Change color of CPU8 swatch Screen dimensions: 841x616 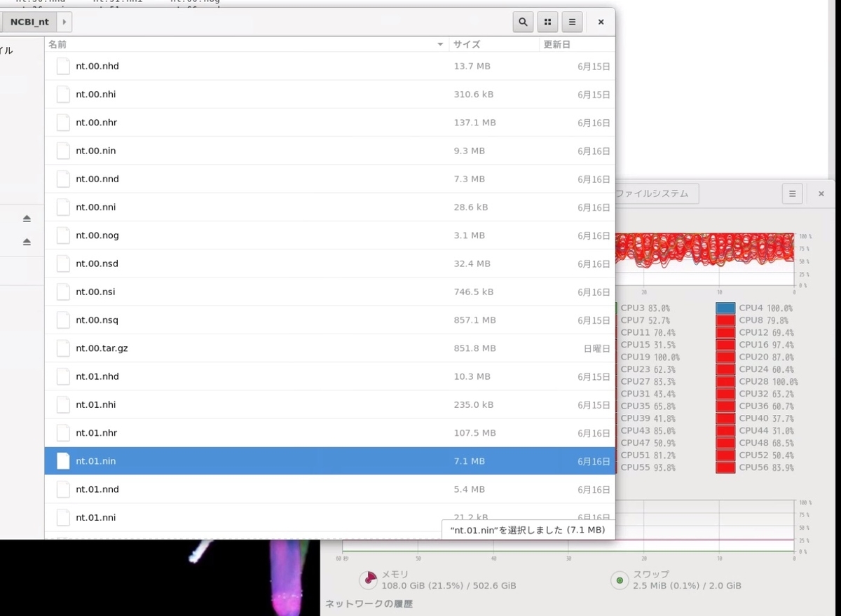(725, 320)
